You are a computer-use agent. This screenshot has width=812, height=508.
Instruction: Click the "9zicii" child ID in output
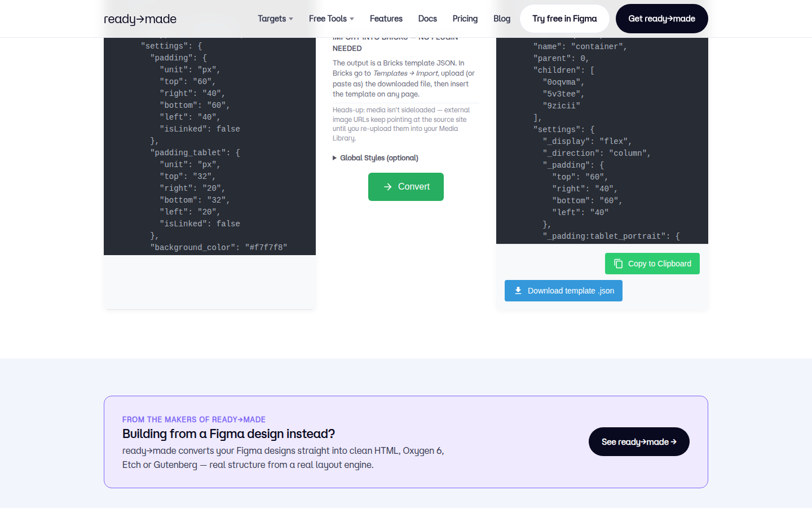[561, 106]
